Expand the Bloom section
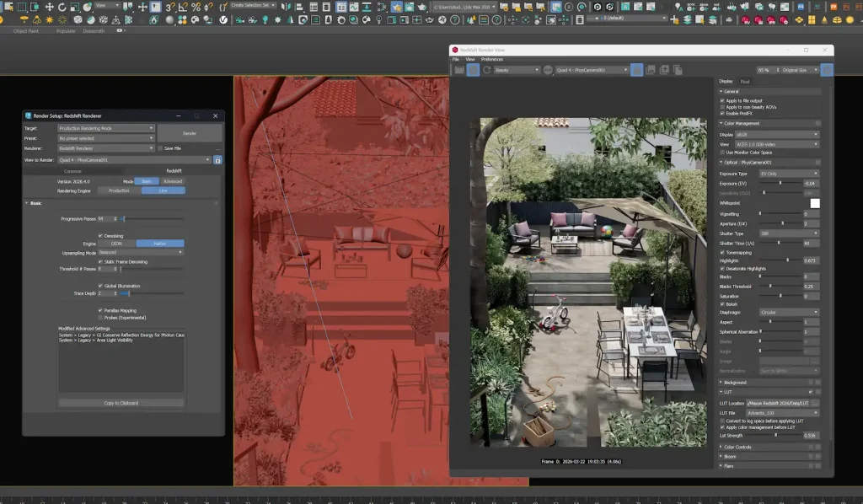Screen dimensions: 863x504 tap(729, 455)
